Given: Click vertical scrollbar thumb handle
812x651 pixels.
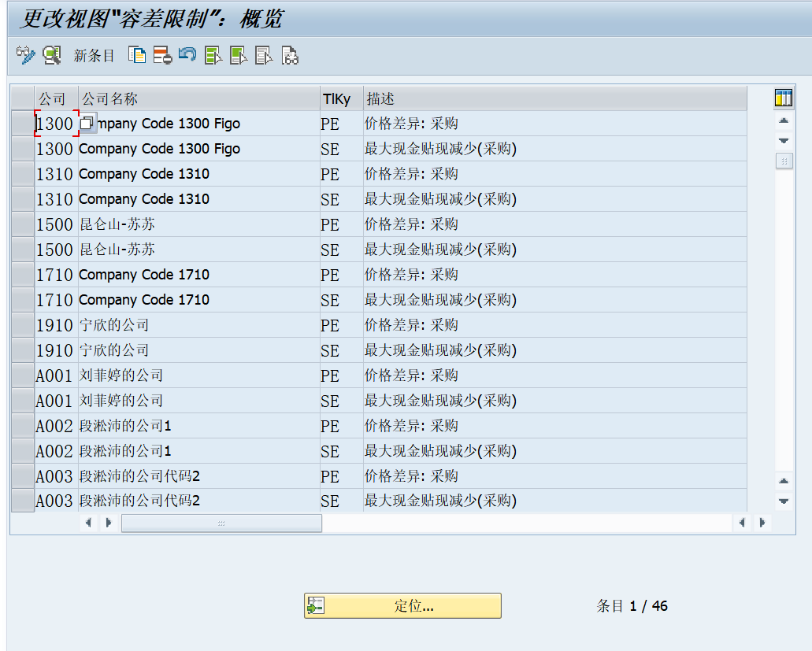Looking at the screenshot, I should tap(784, 161).
